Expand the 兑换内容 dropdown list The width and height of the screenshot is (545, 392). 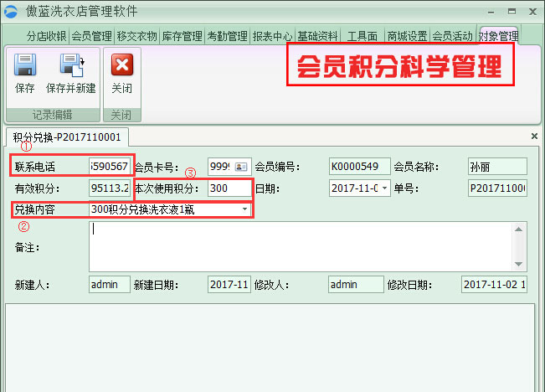(244, 209)
